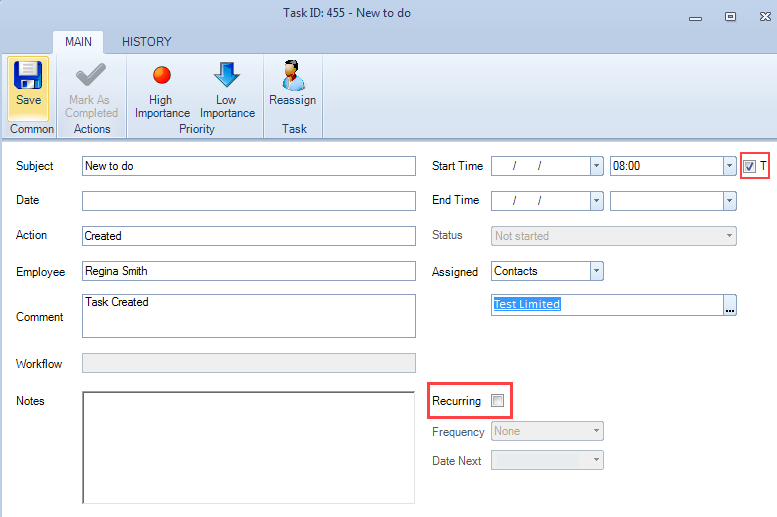
Task: Set High Importance with red circle icon
Action: coord(162,75)
